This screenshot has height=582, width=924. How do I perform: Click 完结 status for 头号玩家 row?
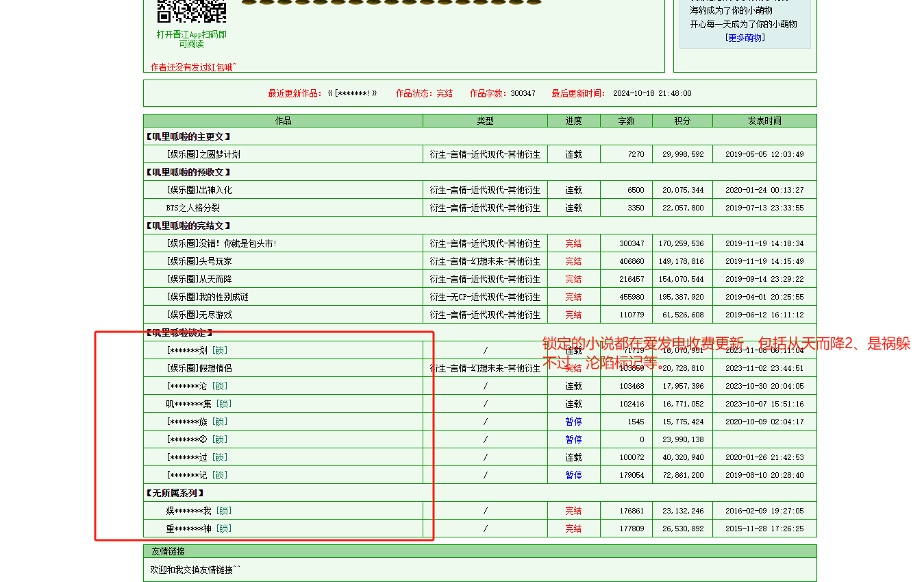pyautogui.click(x=573, y=261)
